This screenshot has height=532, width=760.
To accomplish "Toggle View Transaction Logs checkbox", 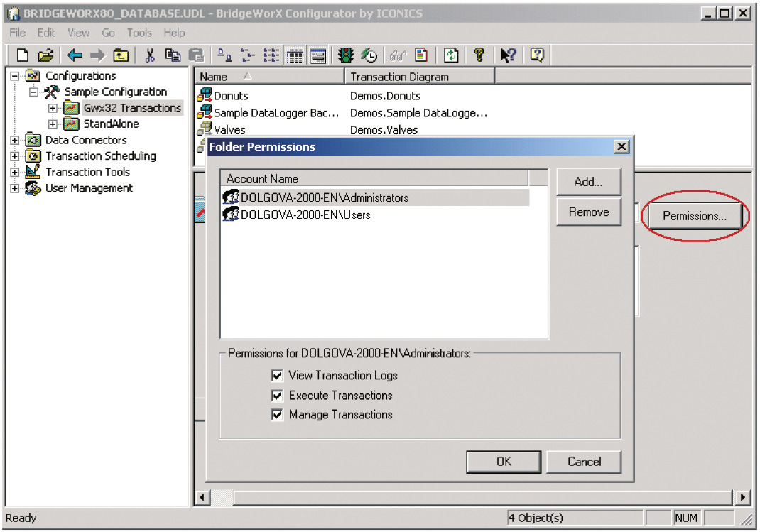I will pos(277,376).
